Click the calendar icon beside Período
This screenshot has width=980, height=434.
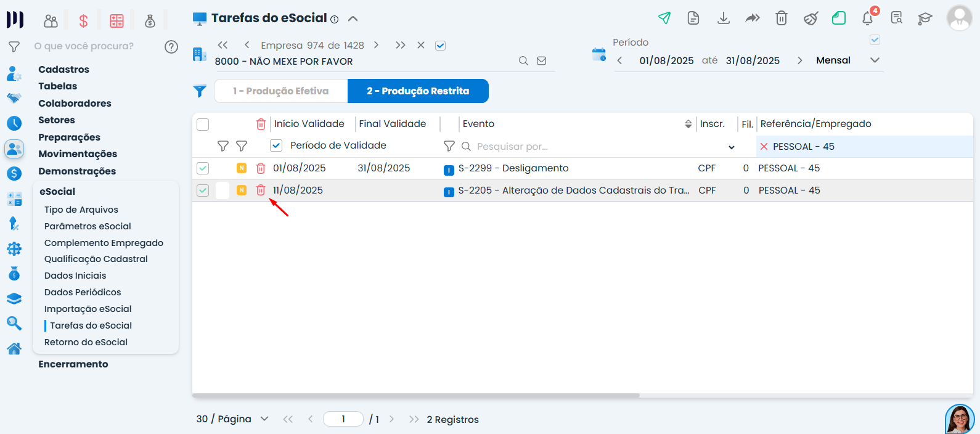[599, 54]
